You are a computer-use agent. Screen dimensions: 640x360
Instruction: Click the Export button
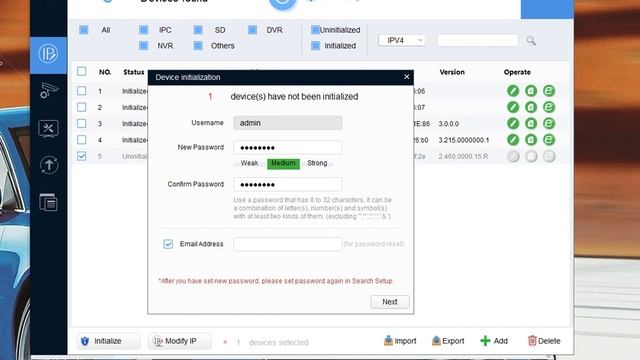pyautogui.click(x=448, y=341)
